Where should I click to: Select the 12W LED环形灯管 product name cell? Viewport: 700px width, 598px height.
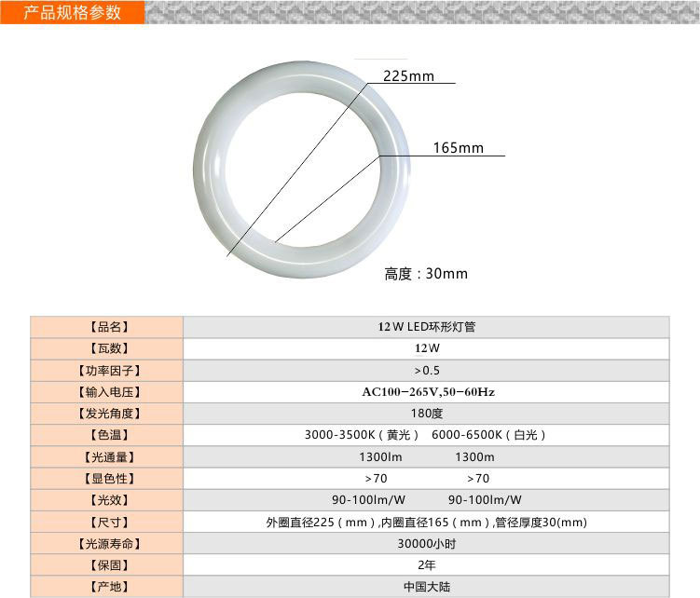[426, 327]
